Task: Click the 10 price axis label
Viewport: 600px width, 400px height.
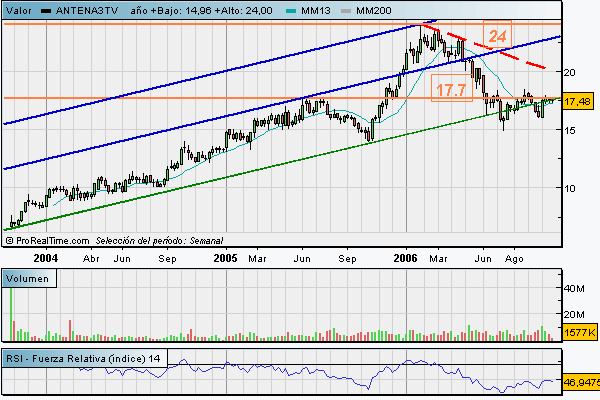Action: coord(569,188)
